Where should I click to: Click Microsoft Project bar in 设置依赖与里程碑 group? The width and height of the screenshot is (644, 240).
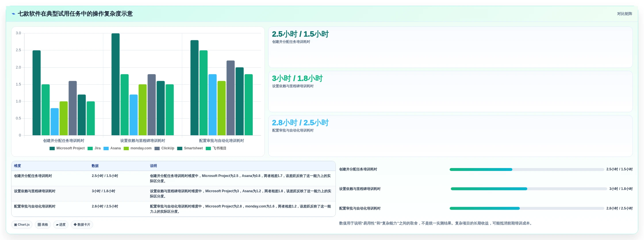(116, 84)
